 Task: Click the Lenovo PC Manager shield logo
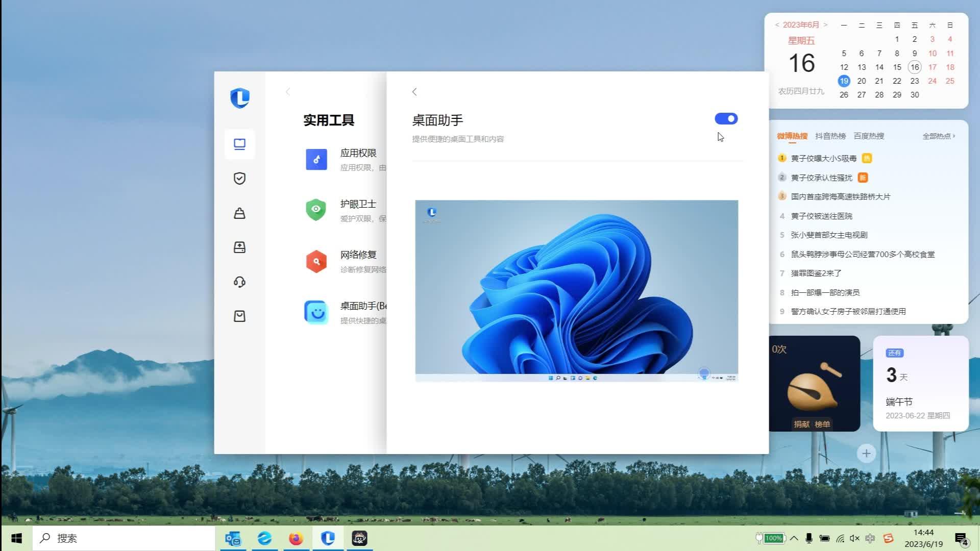(x=239, y=98)
